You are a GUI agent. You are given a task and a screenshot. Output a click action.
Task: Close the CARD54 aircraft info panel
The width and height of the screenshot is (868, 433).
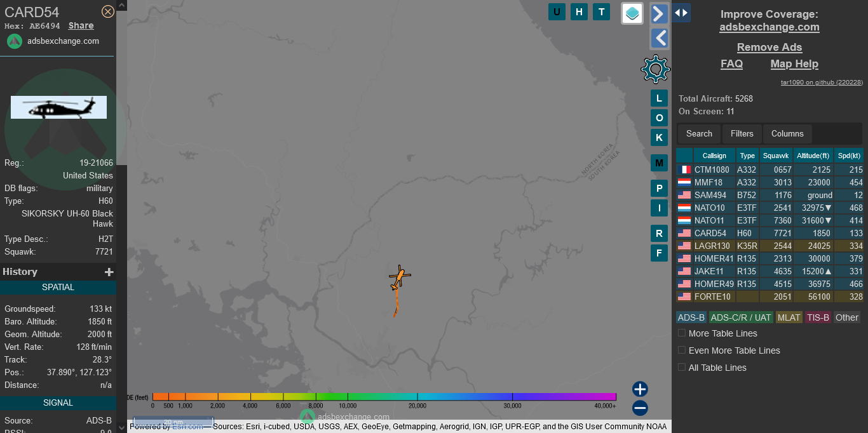click(x=108, y=11)
